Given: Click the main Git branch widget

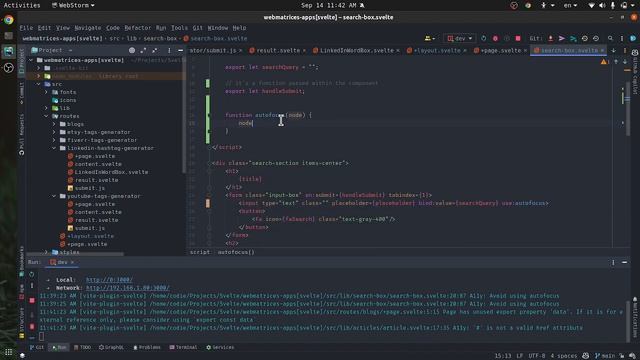Looking at the screenshot, I should [605, 356].
